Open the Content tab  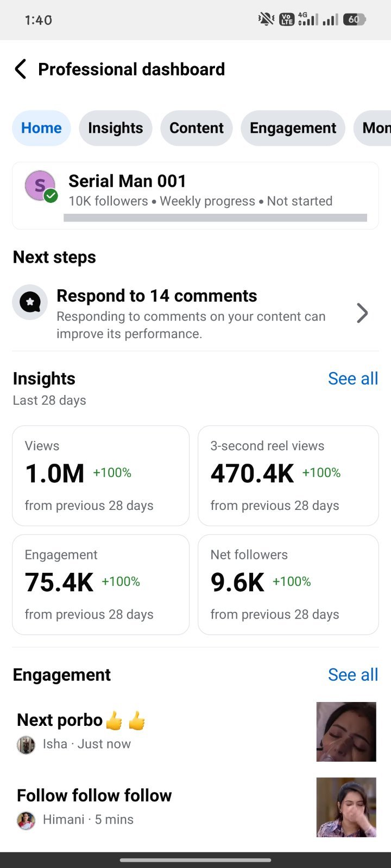(197, 128)
